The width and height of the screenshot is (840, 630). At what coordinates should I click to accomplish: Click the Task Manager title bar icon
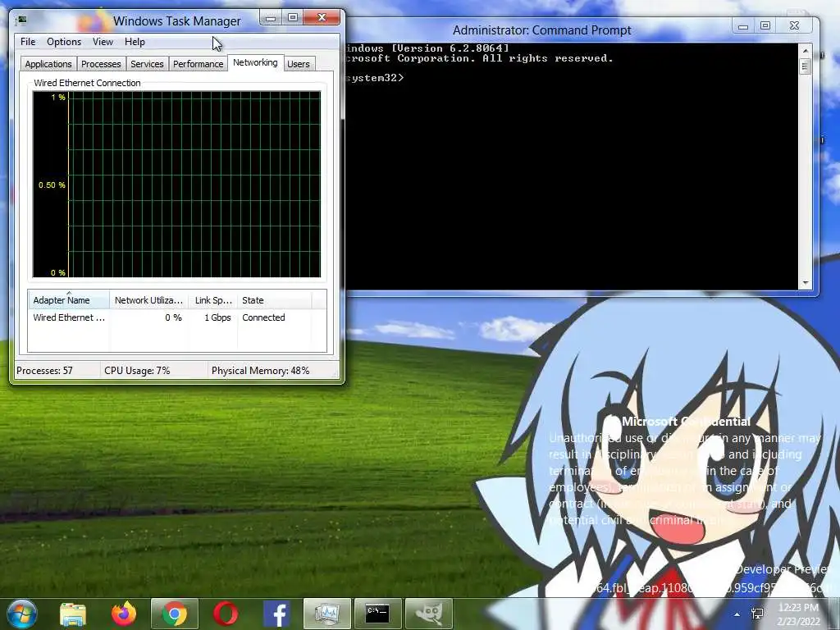[x=21, y=21]
